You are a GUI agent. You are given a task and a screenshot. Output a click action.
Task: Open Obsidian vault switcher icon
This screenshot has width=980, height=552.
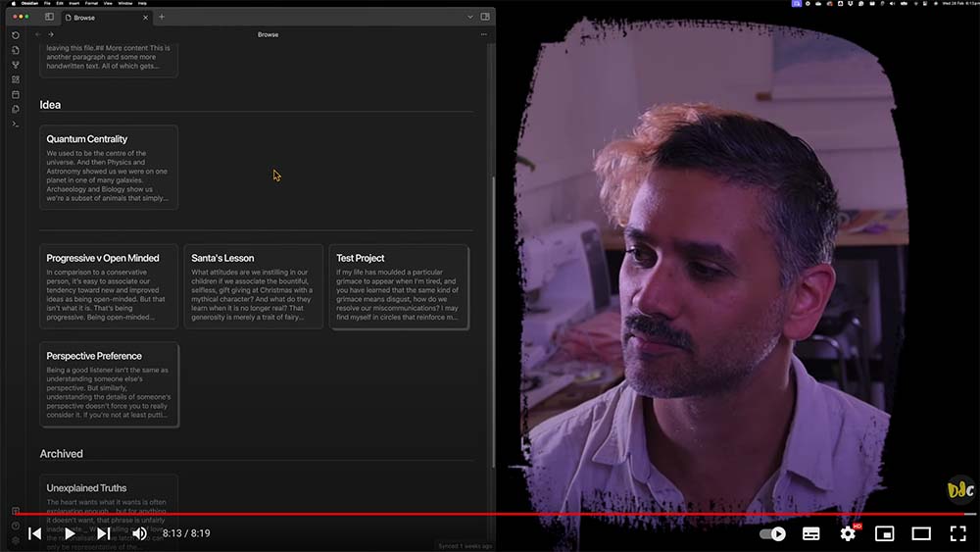click(16, 511)
